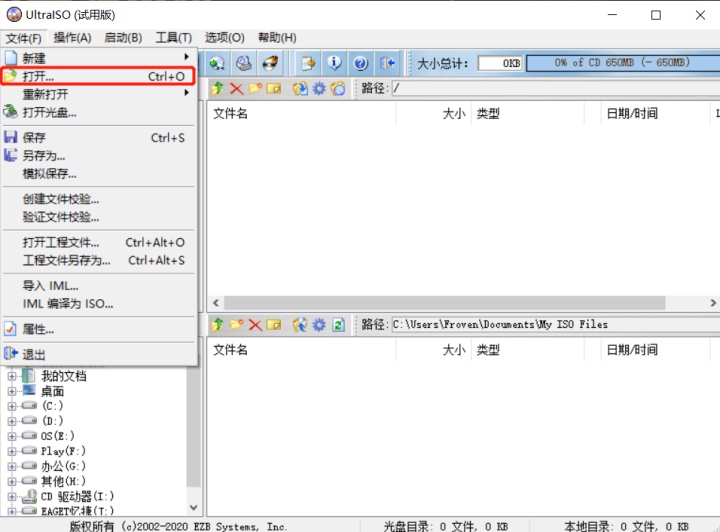This screenshot has width=720, height=532.
Task: Click the info bubble toolbar icon
Action: tap(335, 62)
